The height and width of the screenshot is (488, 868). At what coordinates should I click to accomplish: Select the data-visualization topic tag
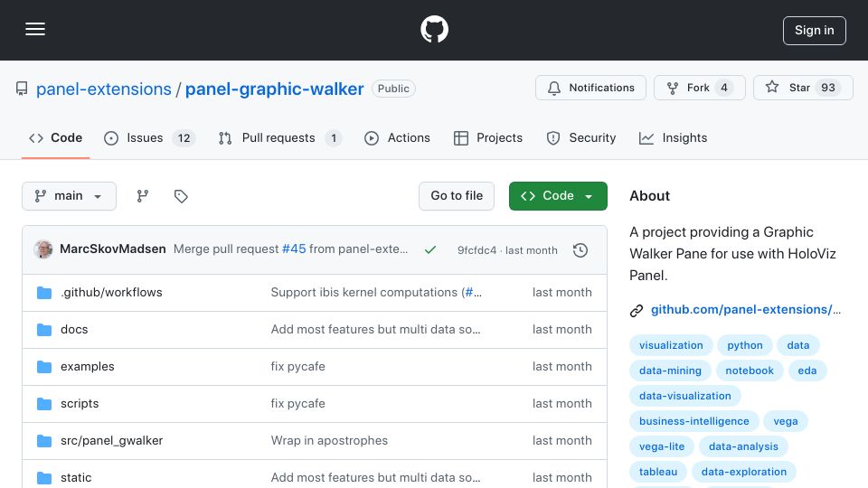684,396
